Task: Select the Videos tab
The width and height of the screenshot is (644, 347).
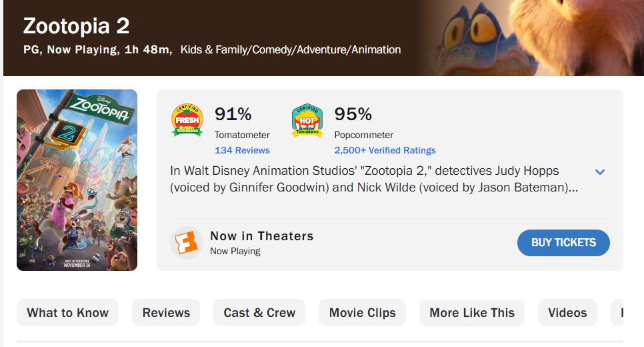Action: point(567,313)
